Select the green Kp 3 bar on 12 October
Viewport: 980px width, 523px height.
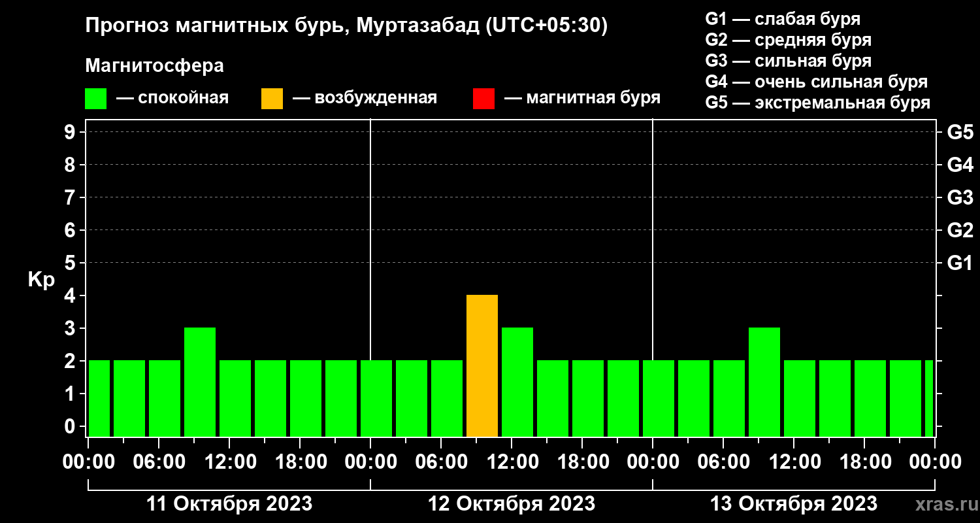(517, 382)
